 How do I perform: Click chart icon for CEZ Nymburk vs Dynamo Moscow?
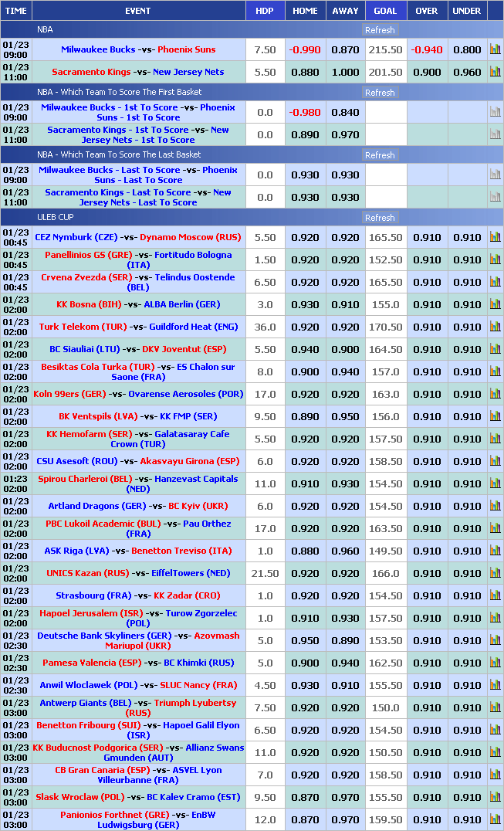495,237
